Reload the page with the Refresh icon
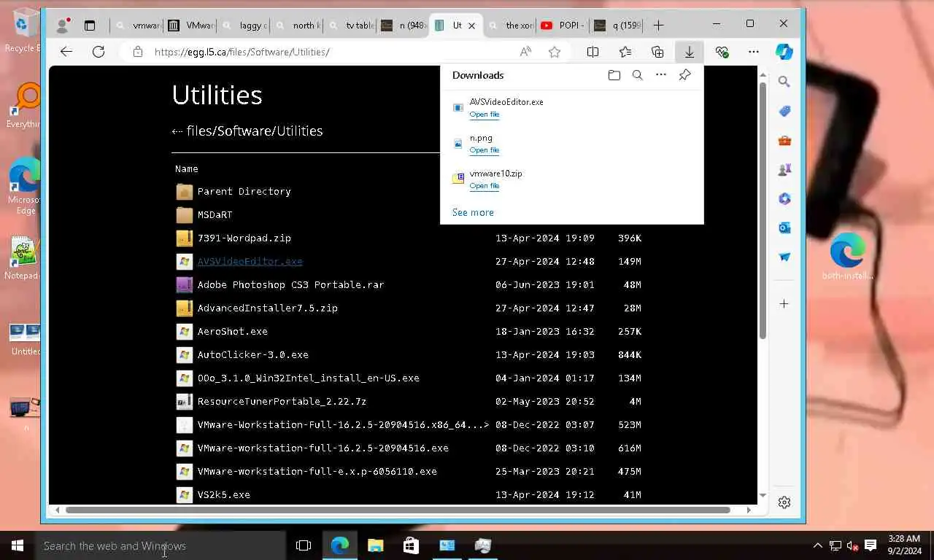Viewport: 934px width, 560px height. pos(99,52)
